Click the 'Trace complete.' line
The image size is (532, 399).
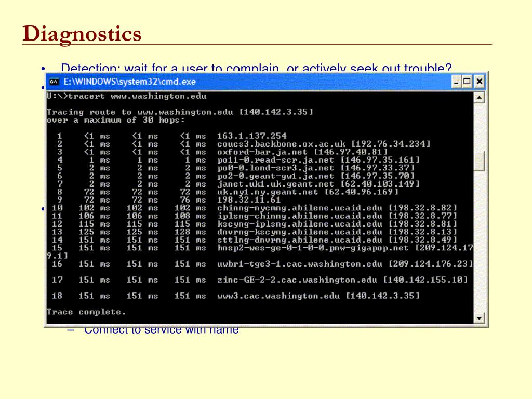point(86,312)
